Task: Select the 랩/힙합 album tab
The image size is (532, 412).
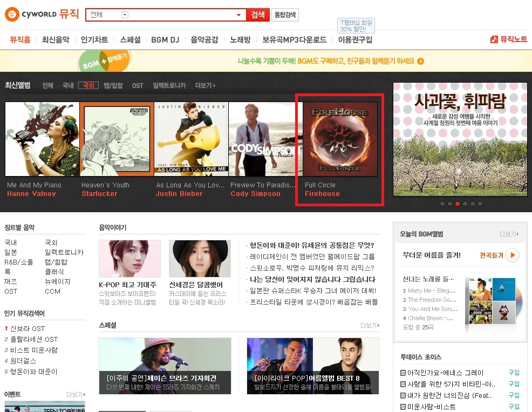Action: pyautogui.click(x=113, y=86)
